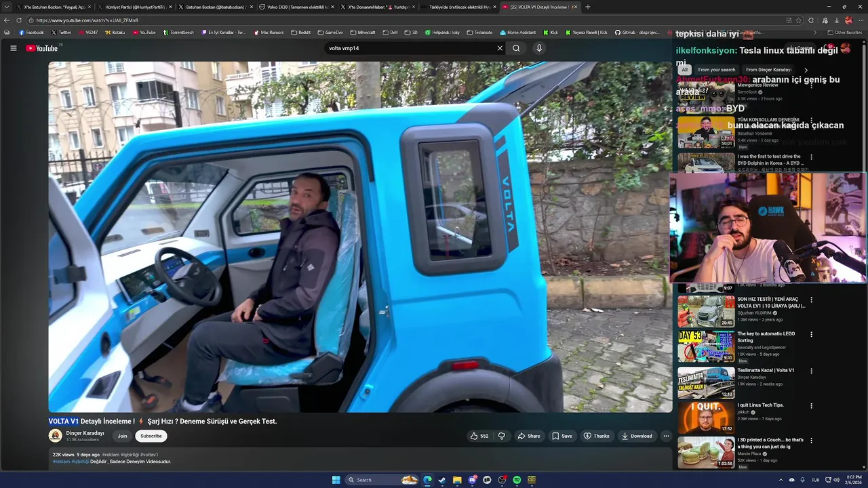Image resolution: width=868 pixels, height=488 pixels.
Task: Switch to the Volvo EX30 tab
Action: point(297,7)
